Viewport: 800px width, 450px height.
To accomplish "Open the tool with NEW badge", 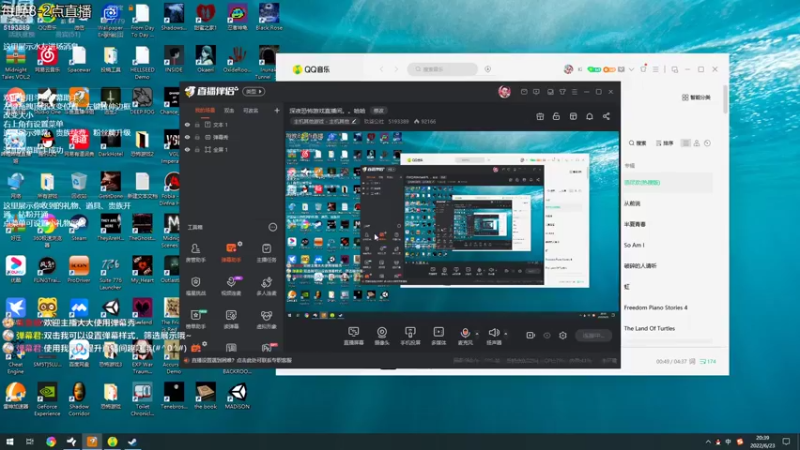I will pyautogui.click(x=195, y=319).
